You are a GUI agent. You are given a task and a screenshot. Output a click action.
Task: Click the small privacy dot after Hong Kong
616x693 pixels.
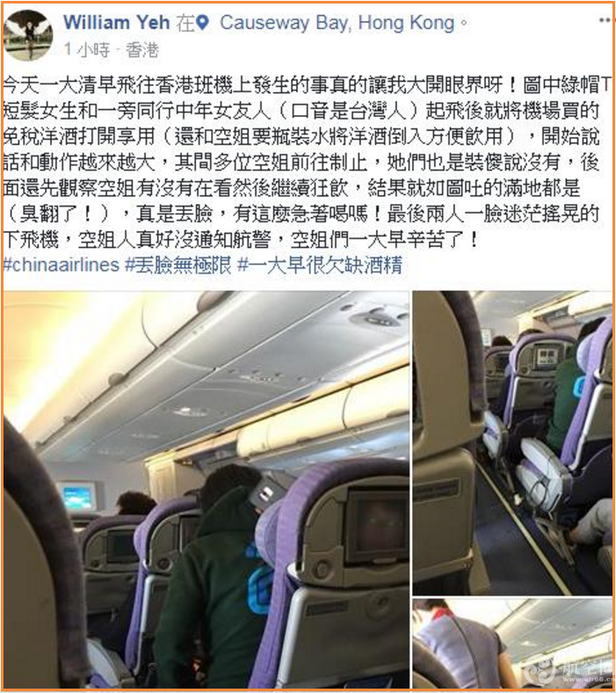point(463,23)
